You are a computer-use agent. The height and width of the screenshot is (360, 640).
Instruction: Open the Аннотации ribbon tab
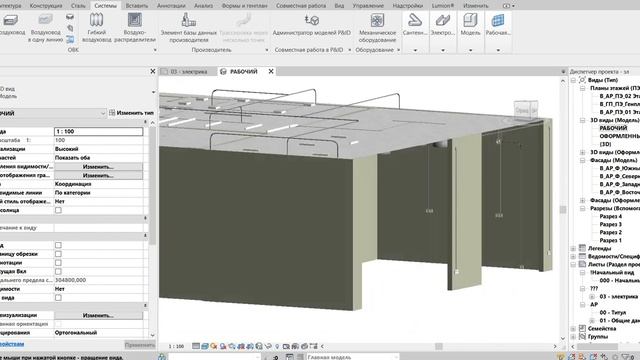tap(171, 6)
